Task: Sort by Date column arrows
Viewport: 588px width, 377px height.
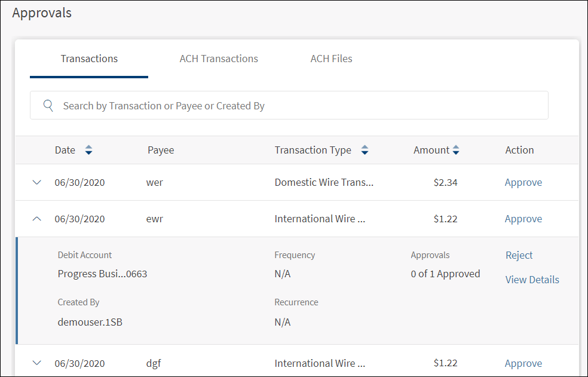Action: pos(88,151)
